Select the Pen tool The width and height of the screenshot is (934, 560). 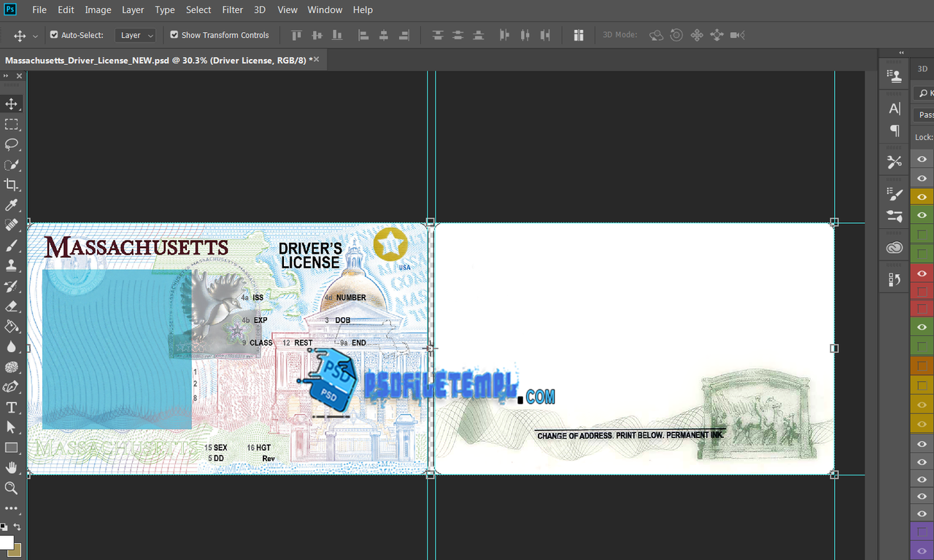pos(12,386)
